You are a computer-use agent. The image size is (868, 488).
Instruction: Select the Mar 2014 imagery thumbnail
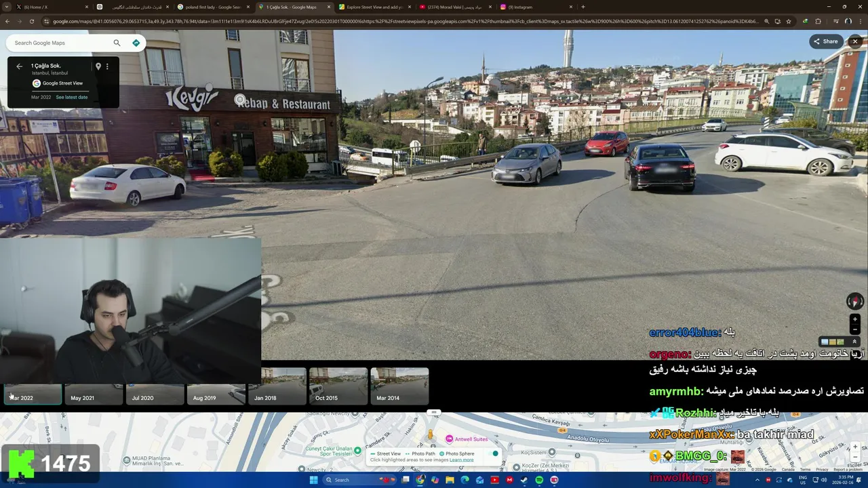(399, 386)
